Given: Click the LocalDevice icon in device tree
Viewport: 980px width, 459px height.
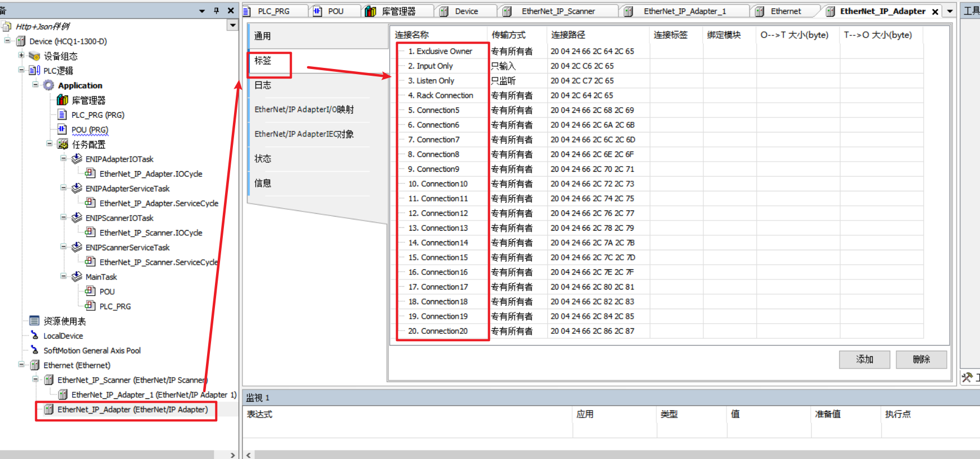Looking at the screenshot, I should point(34,336).
